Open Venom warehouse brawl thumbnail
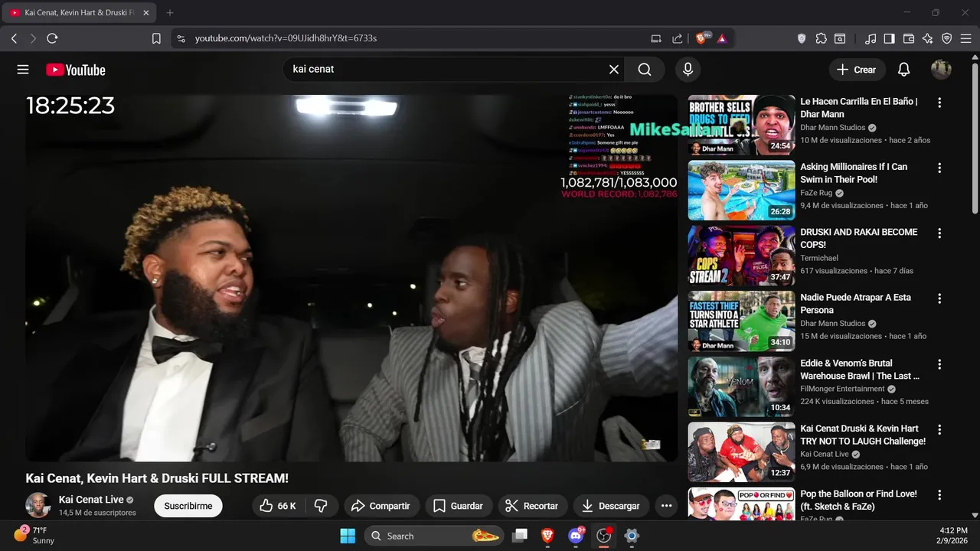The image size is (980, 551). coord(741,387)
